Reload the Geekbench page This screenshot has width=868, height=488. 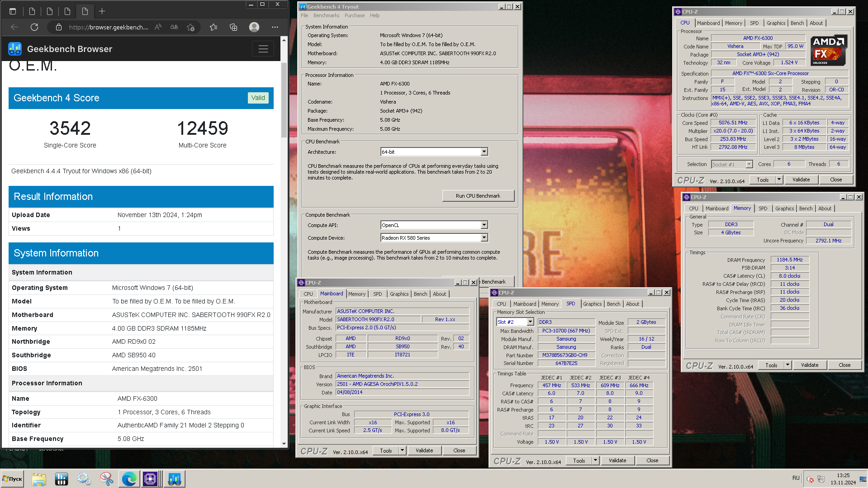pyautogui.click(x=34, y=27)
